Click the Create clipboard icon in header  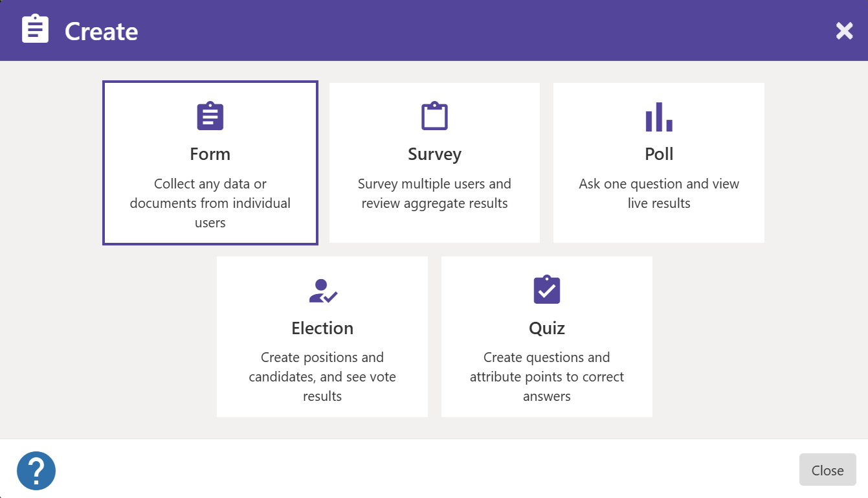coord(35,29)
